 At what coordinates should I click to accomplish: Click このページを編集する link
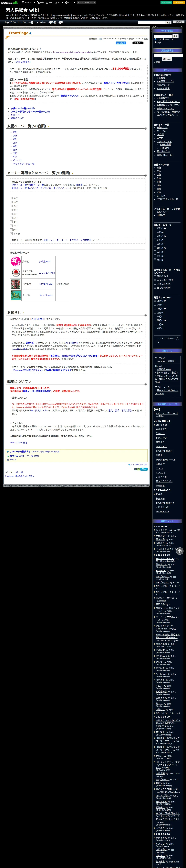tap(20, 452)
